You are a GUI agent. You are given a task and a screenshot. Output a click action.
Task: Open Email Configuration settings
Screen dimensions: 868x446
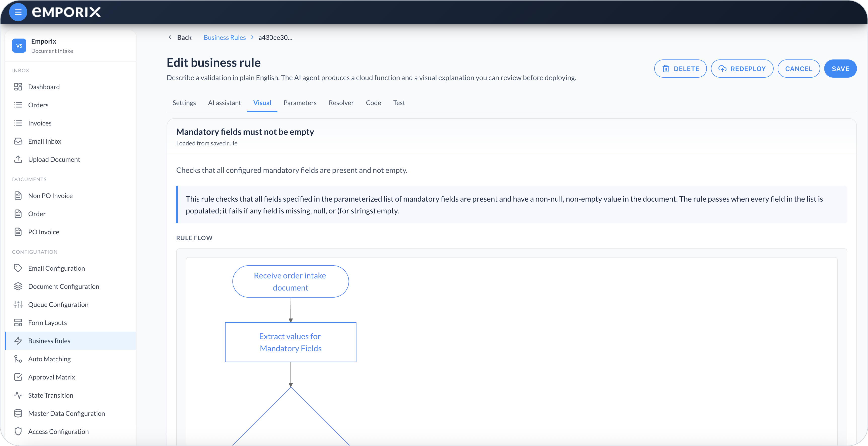point(71,268)
